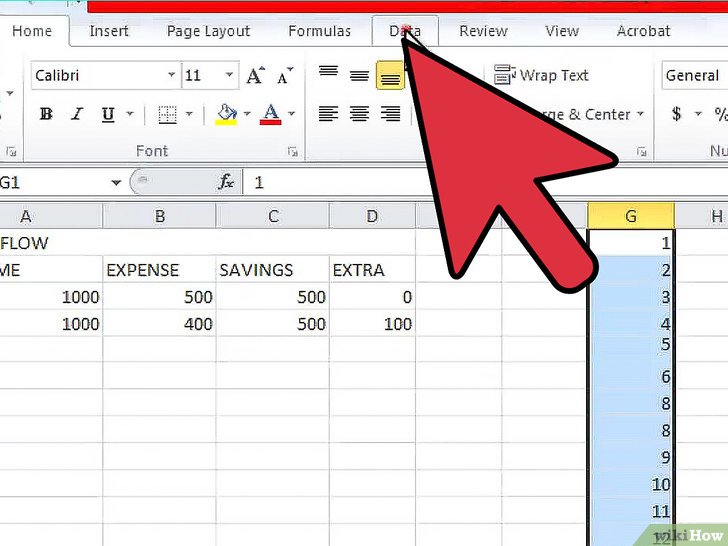728x546 pixels.
Task: Select column C header
Action: (273, 216)
